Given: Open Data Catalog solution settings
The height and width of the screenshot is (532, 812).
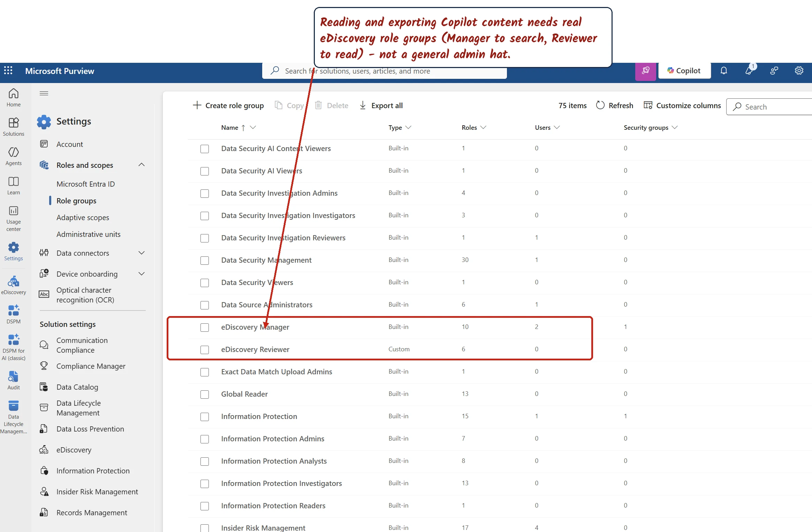Looking at the screenshot, I should (77, 387).
